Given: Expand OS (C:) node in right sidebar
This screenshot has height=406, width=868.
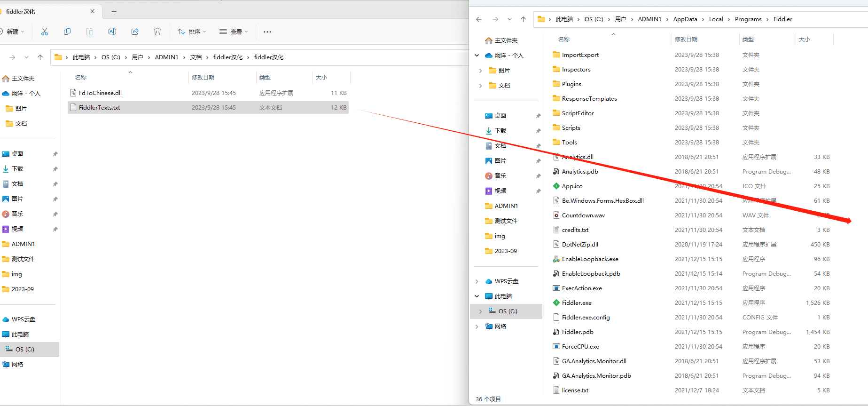Looking at the screenshot, I should [480, 311].
